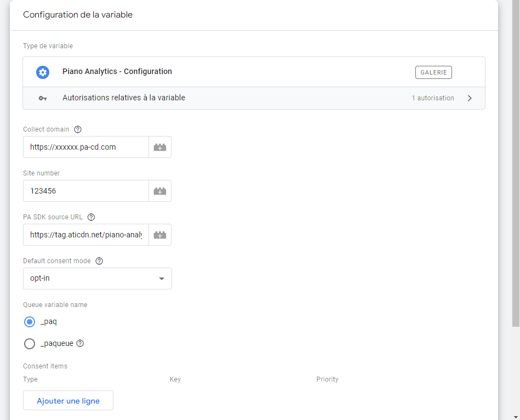Click the help icon beside Collect domain label
520x420 pixels.
[x=77, y=129]
